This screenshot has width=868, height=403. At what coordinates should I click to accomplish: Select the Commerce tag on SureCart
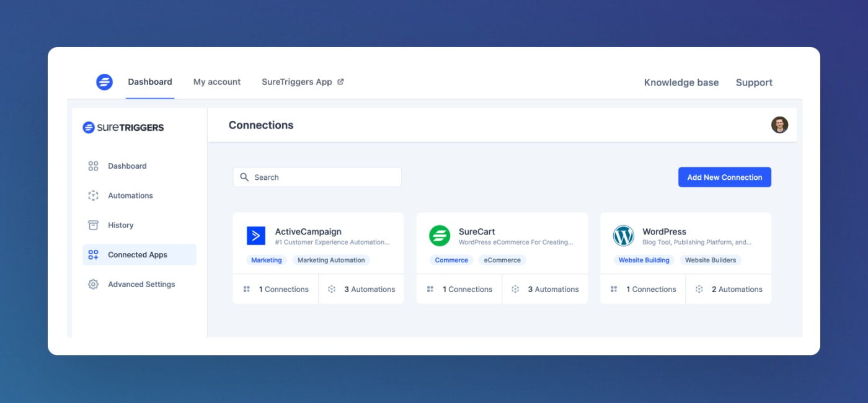click(451, 260)
